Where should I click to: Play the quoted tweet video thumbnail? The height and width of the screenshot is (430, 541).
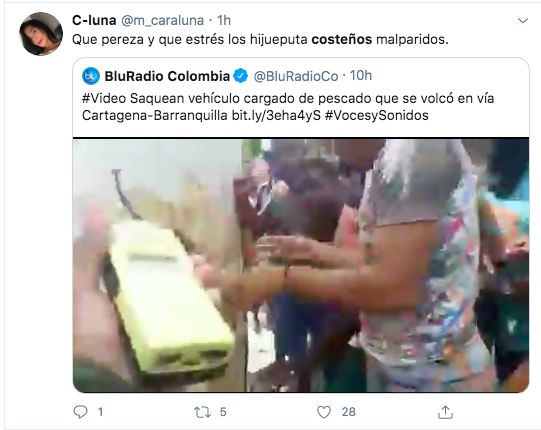(x=301, y=265)
